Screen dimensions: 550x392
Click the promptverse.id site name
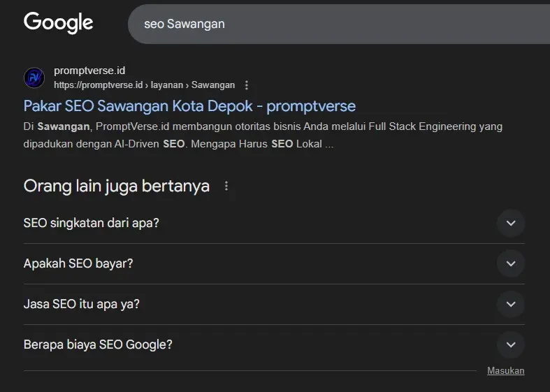pyautogui.click(x=89, y=71)
